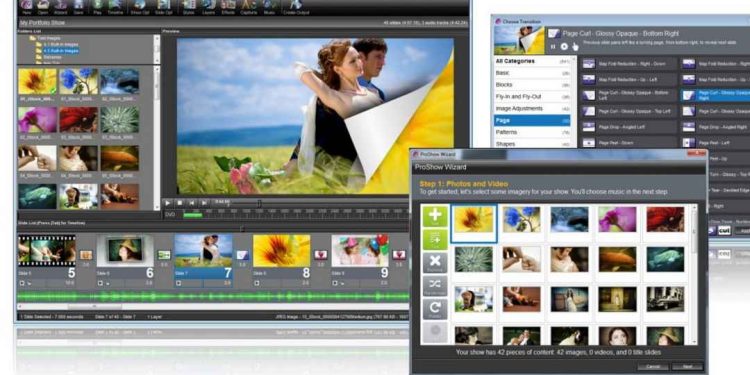Viewport: 750px width, 375px height.
Task: Click the round icon beside pause in Choose Transition
Action: click(564, 46)
